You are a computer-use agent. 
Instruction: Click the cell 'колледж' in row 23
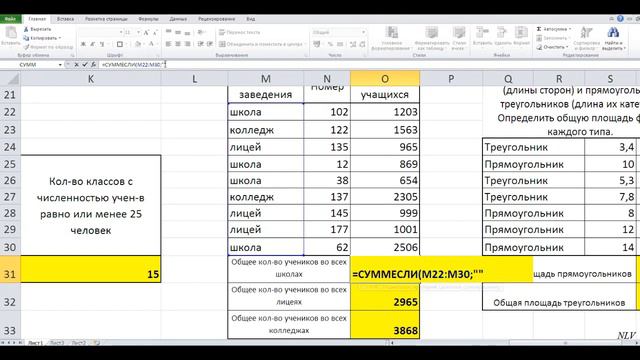point(266,130)
